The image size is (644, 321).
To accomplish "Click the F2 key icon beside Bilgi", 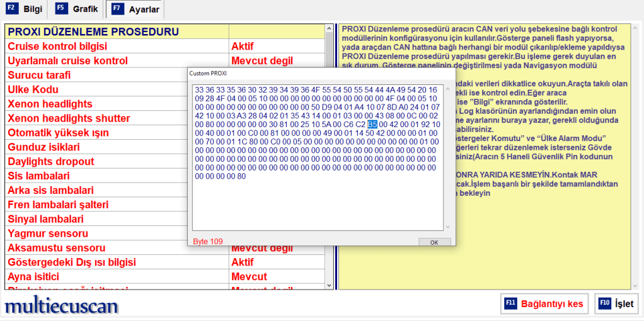I will [12, 9].
